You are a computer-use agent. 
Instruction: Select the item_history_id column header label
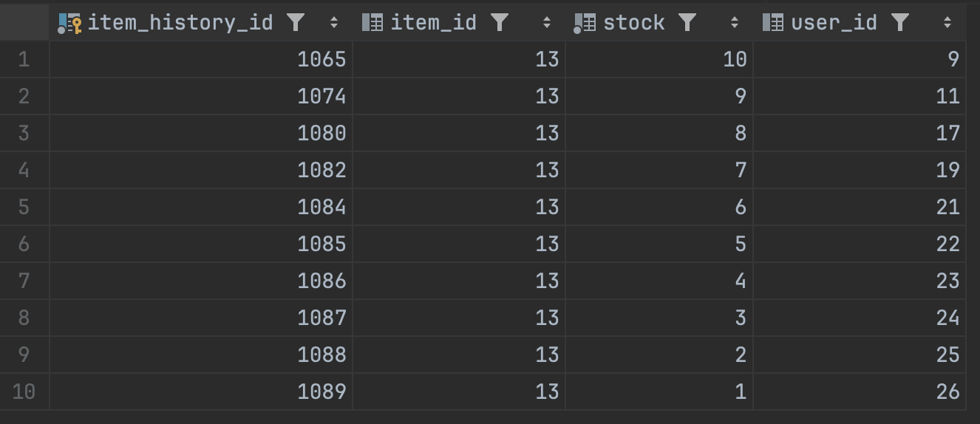point(180,23)
